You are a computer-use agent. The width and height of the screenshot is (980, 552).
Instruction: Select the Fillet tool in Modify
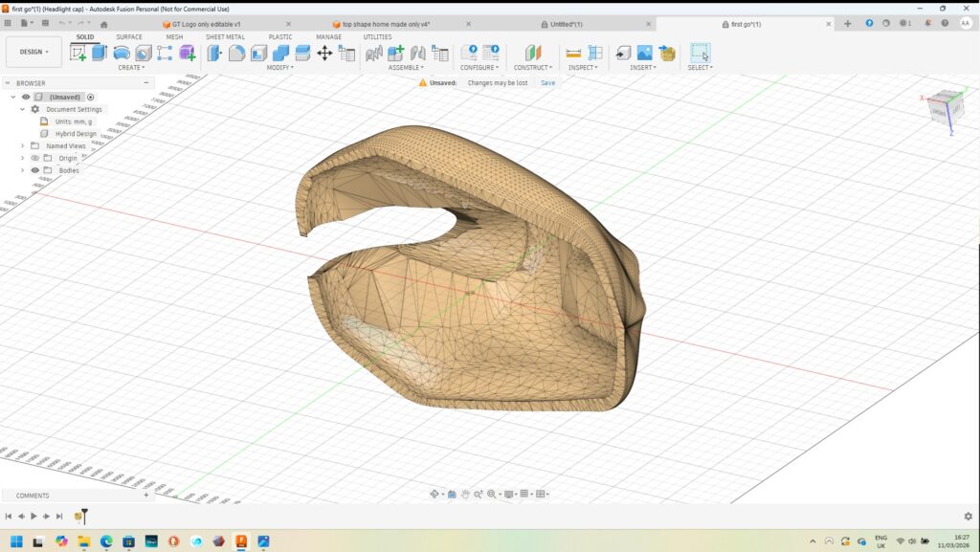(x=235, y=53)
